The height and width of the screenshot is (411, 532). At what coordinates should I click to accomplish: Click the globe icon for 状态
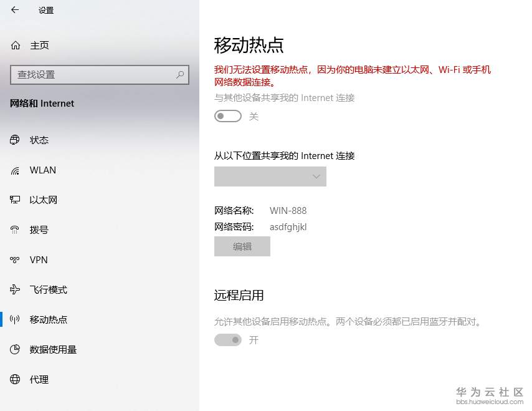pyautogui.click(x=14, y=140)
